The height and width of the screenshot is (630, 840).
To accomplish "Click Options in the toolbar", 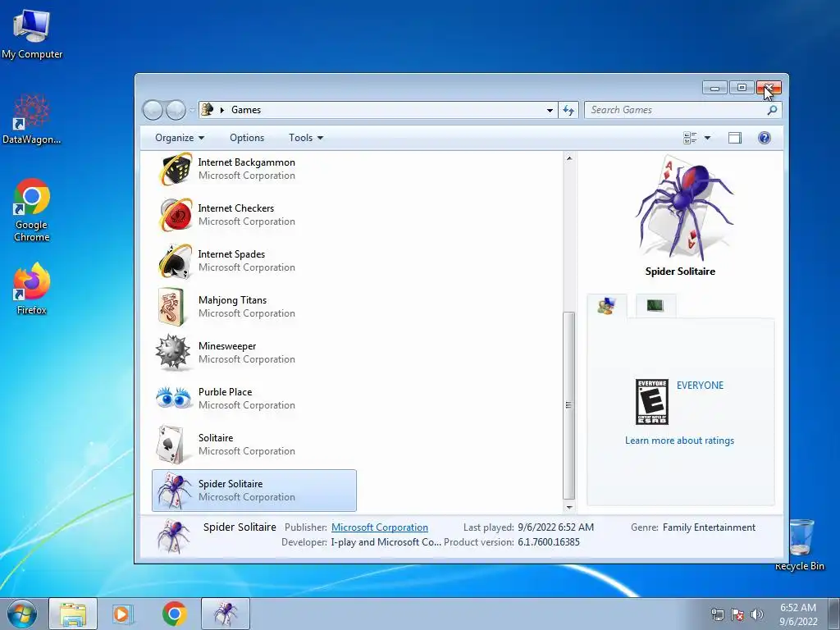I will pos(247,138).
